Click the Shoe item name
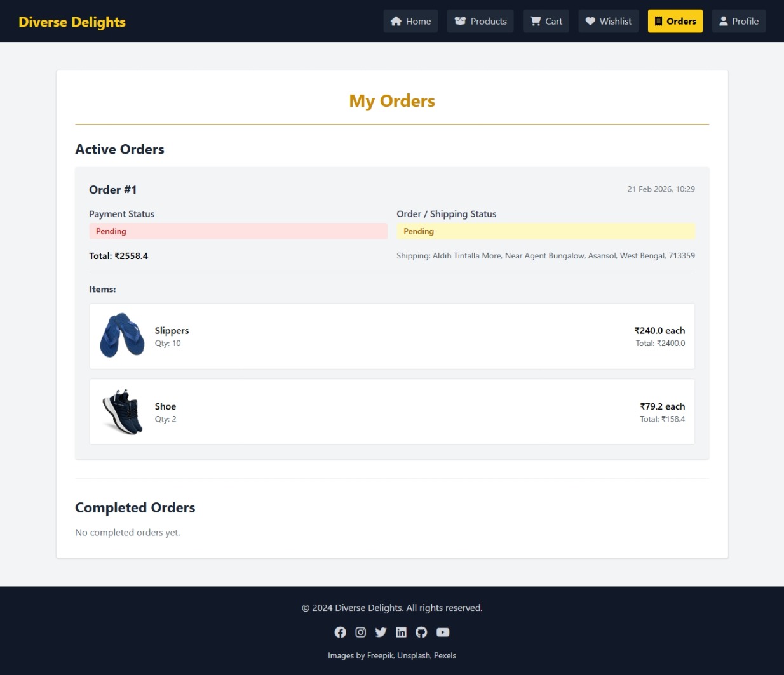784x675 pixels. coord(165,406)
